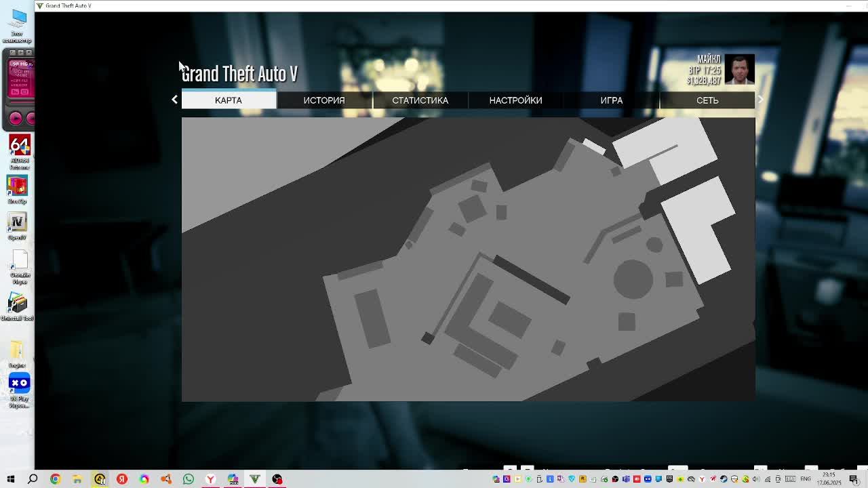Switch to the multicolor app in the taskbar
Viewport: 868px width, 488px height.
pos(233,479)
